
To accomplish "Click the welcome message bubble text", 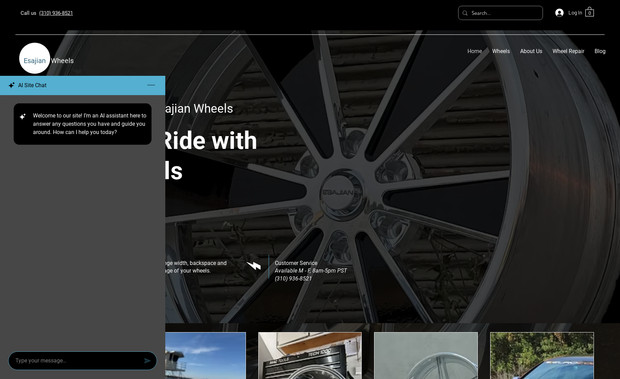I will point(89,124).
